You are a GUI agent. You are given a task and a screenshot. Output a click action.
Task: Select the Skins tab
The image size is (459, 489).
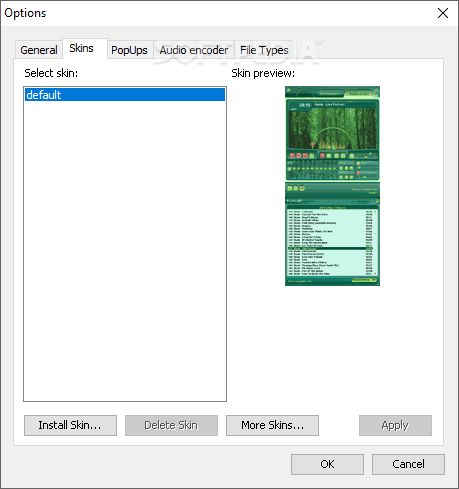click(85, 49)
